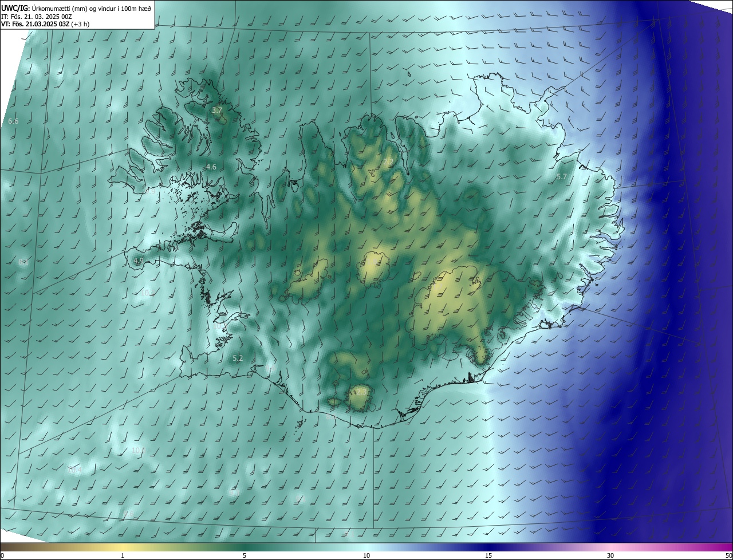The width and height of the screenshot is (733, 560).
Task: Click the 6.6 value near the west edge
Action: click(x=13, y=121)
